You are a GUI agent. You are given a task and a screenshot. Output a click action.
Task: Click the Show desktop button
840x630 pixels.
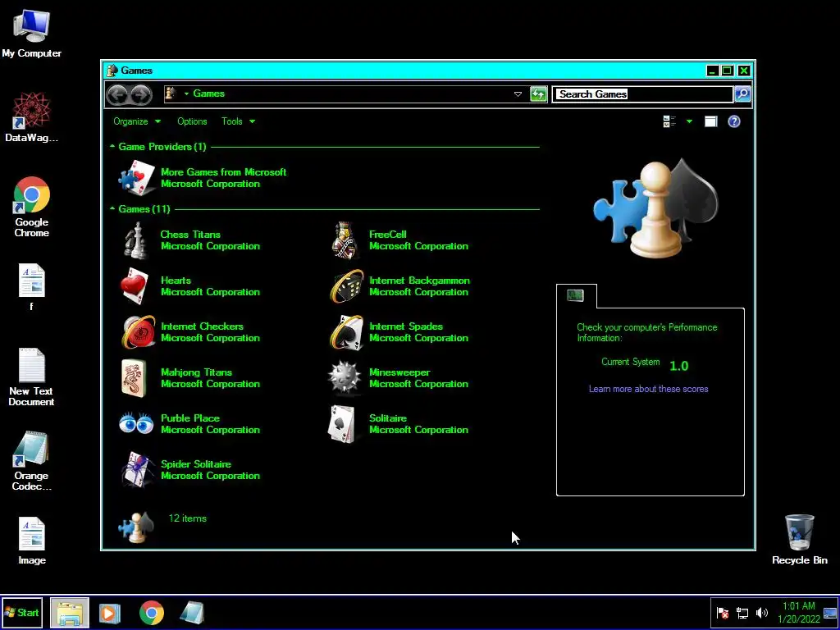pos(830,613)
